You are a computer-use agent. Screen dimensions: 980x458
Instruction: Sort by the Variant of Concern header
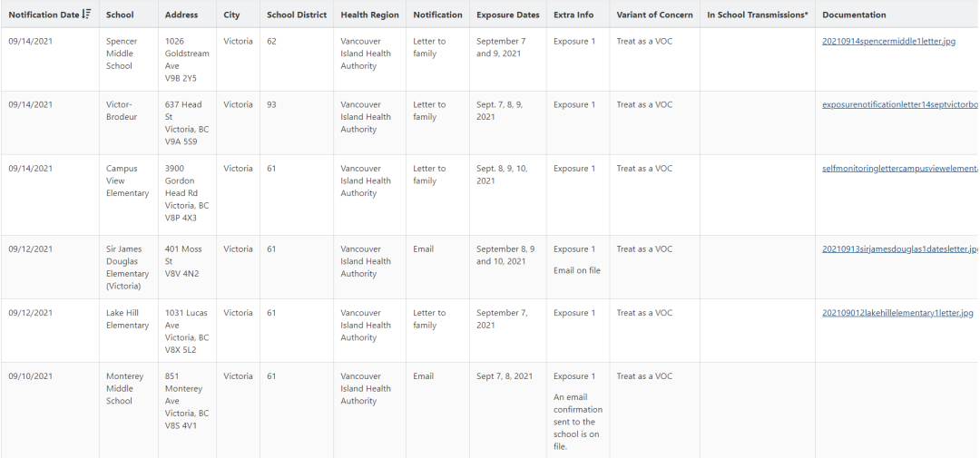pyautogui.click(x=654, y=15)
